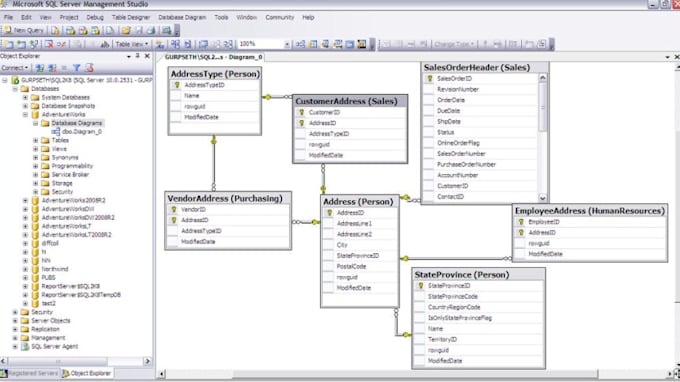Switch to the Registered Servers tab
The height and width of the screenshot is (382, 680).
tap(29, 373)
